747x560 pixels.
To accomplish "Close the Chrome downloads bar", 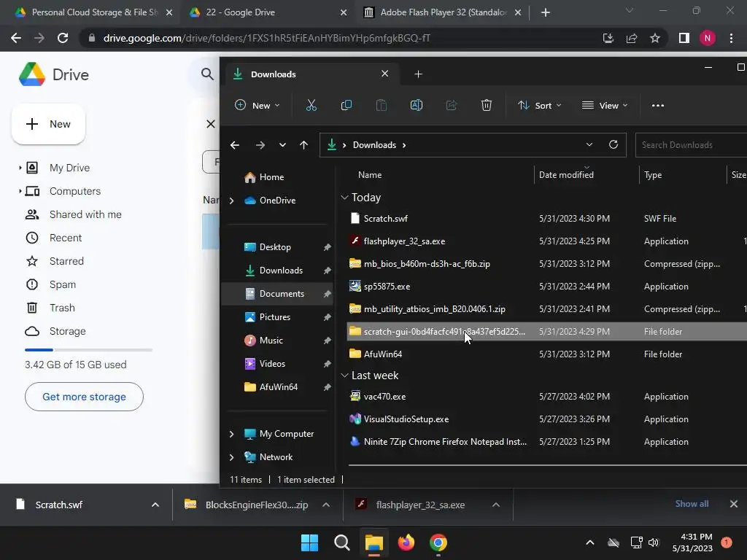I will click(734, 504).
